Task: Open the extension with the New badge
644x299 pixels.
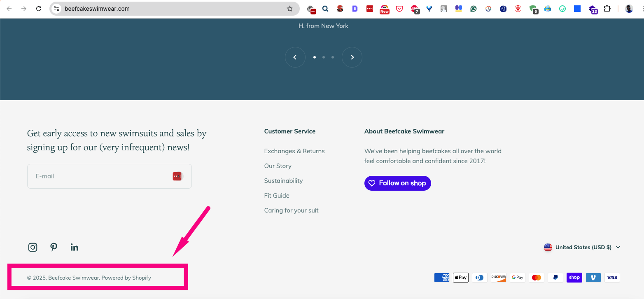Action: point(385,9)
